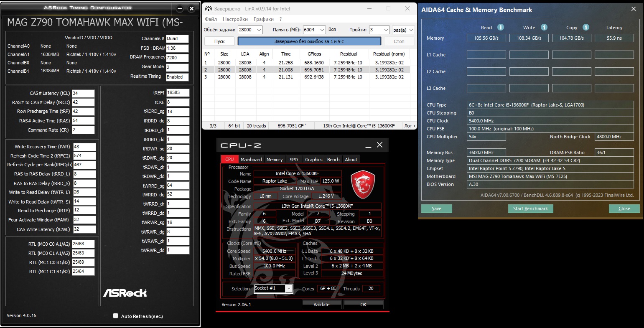
Task: Open the About tab in CPU-Z
Action: [351, 159]
